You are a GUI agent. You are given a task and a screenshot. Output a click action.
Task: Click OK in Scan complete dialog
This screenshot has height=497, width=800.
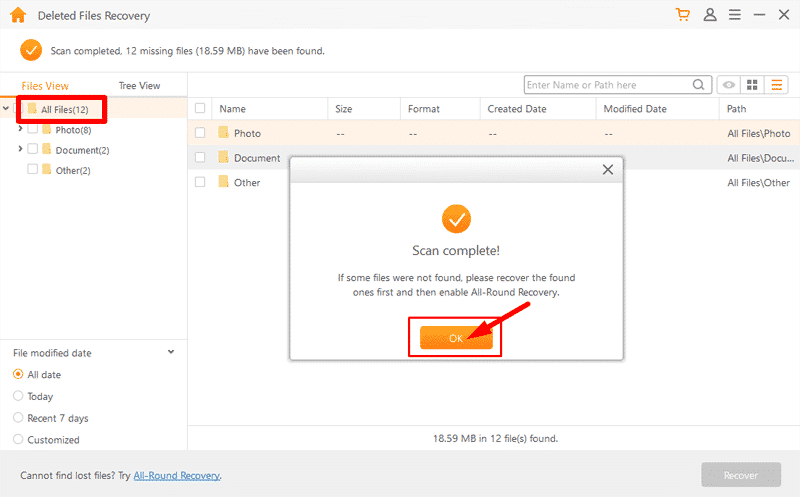456,338
